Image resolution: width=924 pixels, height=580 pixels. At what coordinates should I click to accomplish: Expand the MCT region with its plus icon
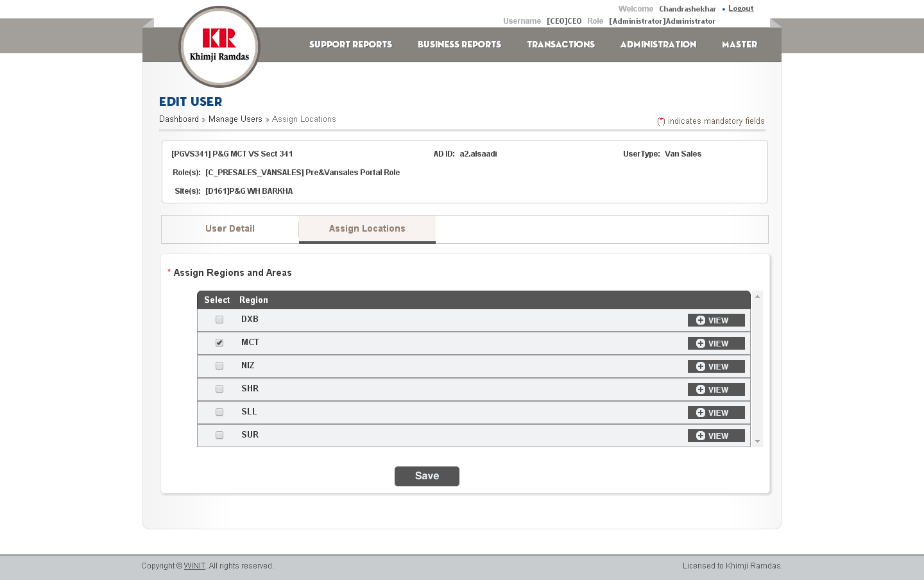pyautogui.click(x=701, y=343)
